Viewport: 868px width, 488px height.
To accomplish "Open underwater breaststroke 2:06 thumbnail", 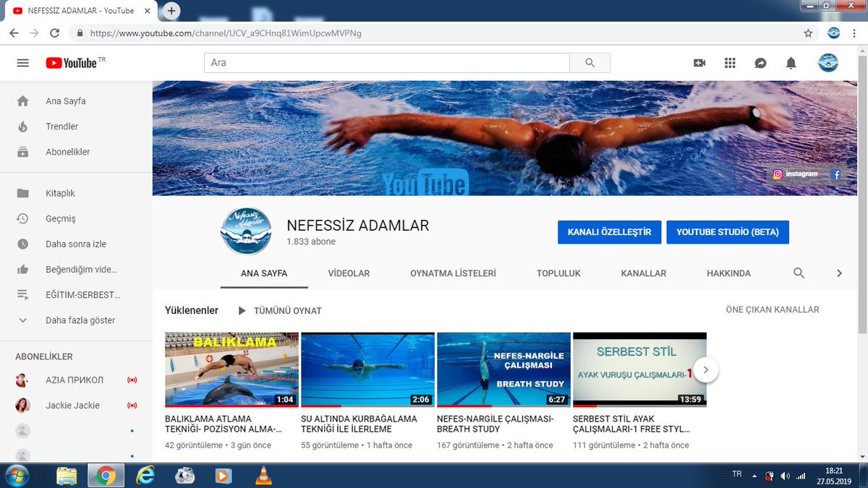I will pyautogui.click(x=367, y=369).
